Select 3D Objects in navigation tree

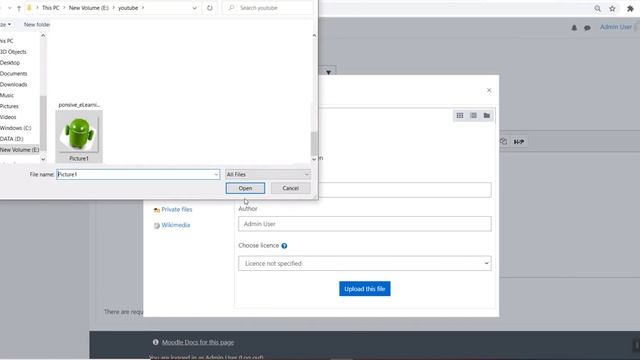coord(13,52)
